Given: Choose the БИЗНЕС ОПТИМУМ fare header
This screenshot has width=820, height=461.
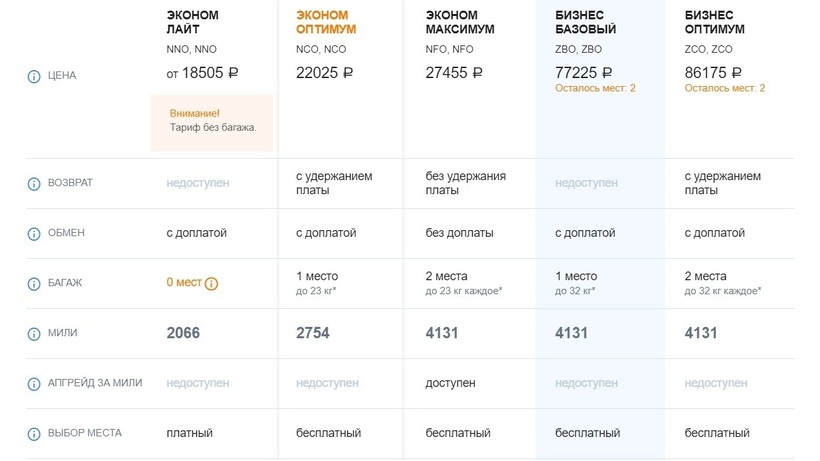Looking at the screenshot, I should point(715,22).
